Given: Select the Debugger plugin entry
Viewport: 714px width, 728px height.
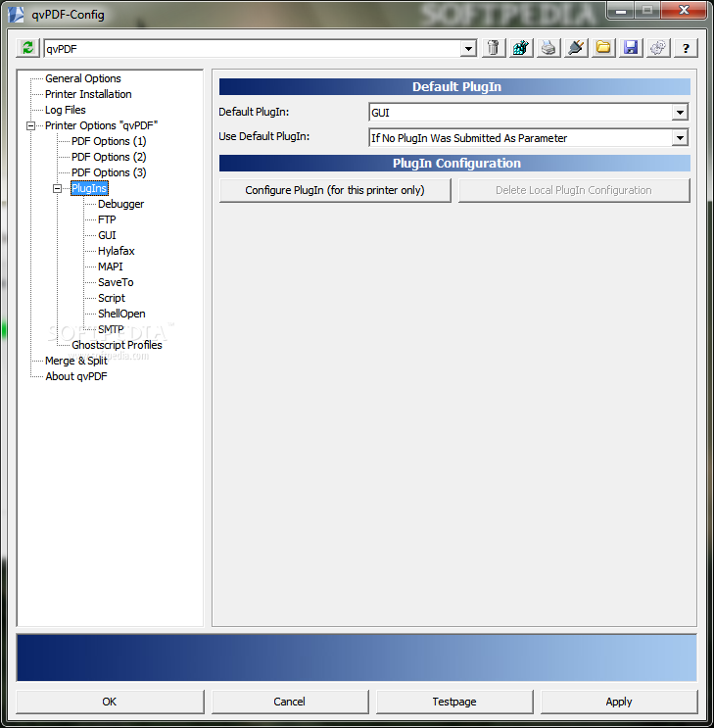Looking at the screenshot, I should [120, 204].
